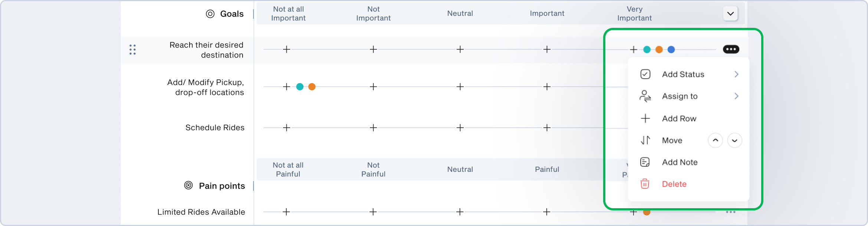The image size is (868, 226).
Task: Click the three dots on Limited Rides Available row
Action: click(x=731, y=212)
